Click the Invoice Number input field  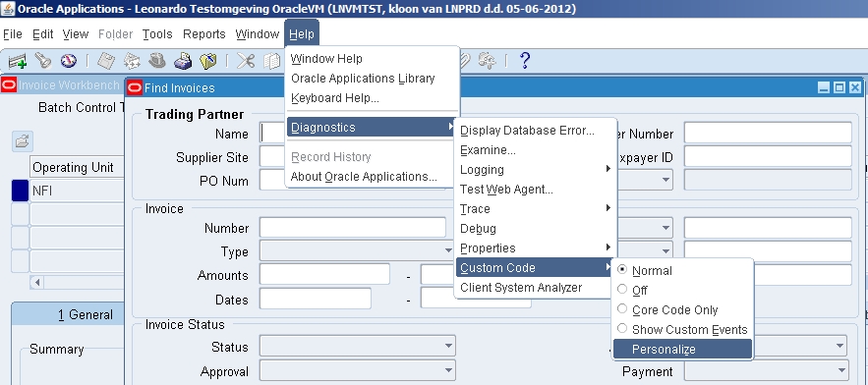[353, 227]
